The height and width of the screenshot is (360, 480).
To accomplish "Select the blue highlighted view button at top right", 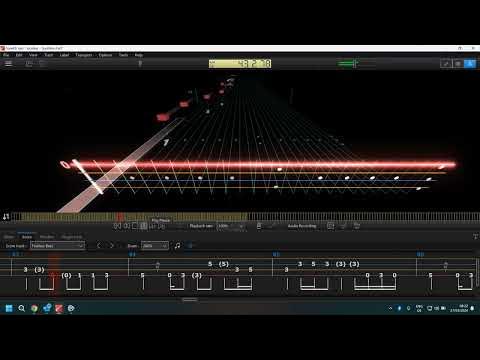I will point(470,63).
